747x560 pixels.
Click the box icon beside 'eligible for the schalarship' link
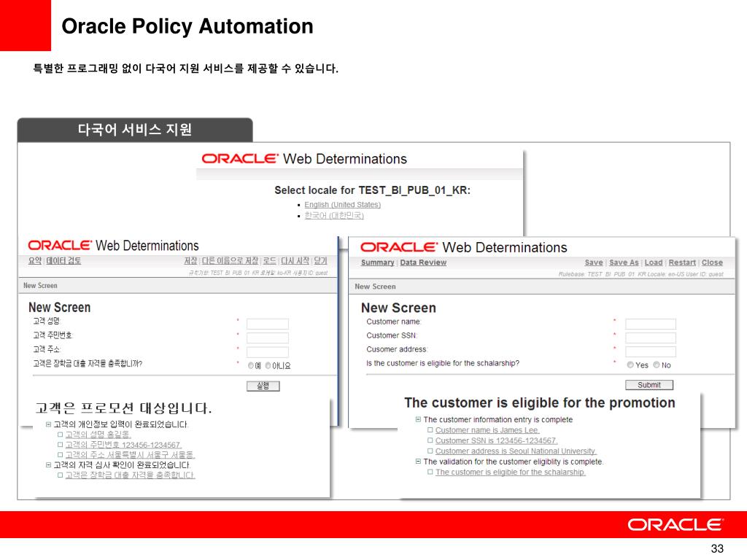[x=430, y=472]
